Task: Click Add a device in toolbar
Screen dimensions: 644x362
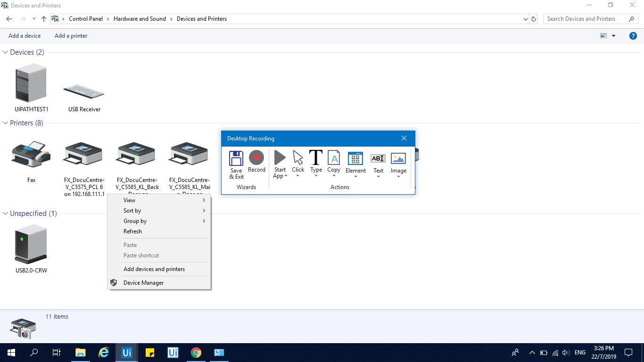Action: pos(25,36)
